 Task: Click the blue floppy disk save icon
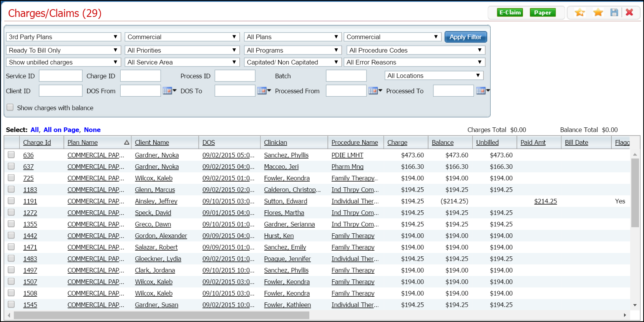(614, 13)
